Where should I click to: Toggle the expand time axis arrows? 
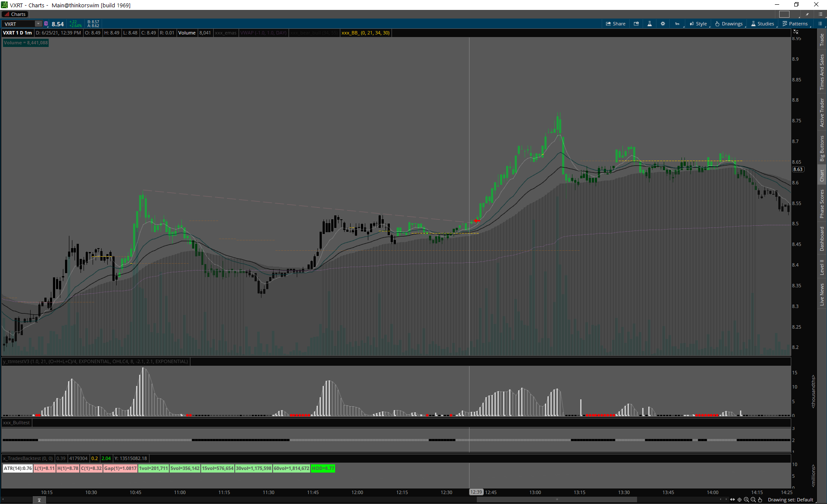tap(732, 500)
